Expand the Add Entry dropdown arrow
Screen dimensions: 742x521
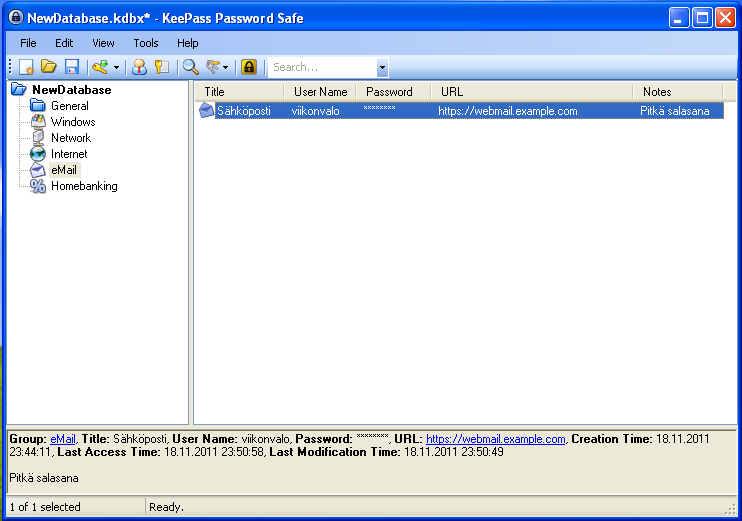pyautogui.click(x=116, y=68)
